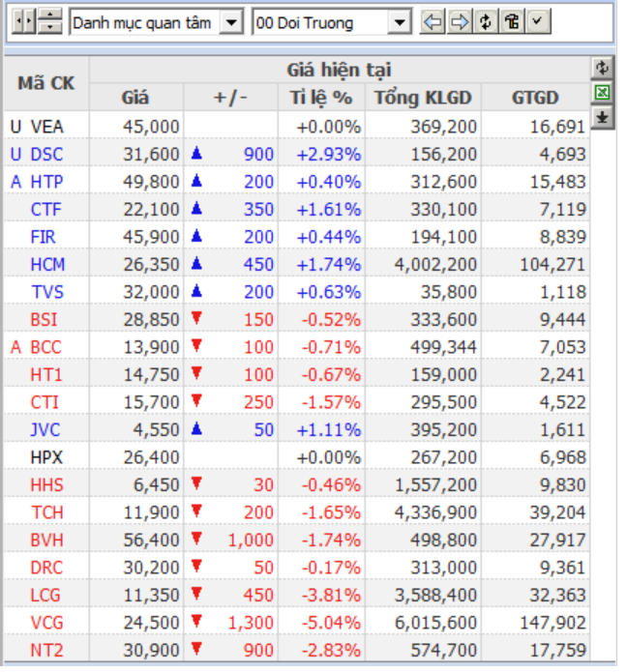627x672 pixels.
Task: Click the up triangle in the DSC row
Action: click(x=196, y=153)
